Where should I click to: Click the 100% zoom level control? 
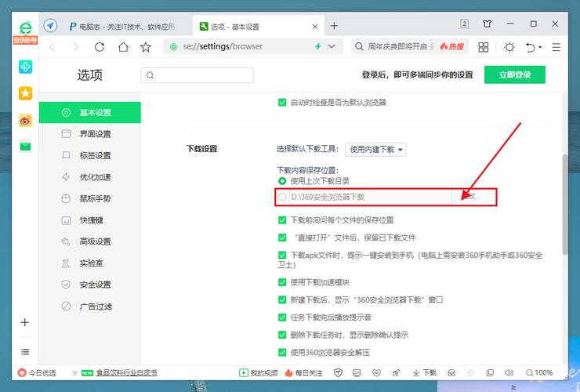(x=539, y=372)
